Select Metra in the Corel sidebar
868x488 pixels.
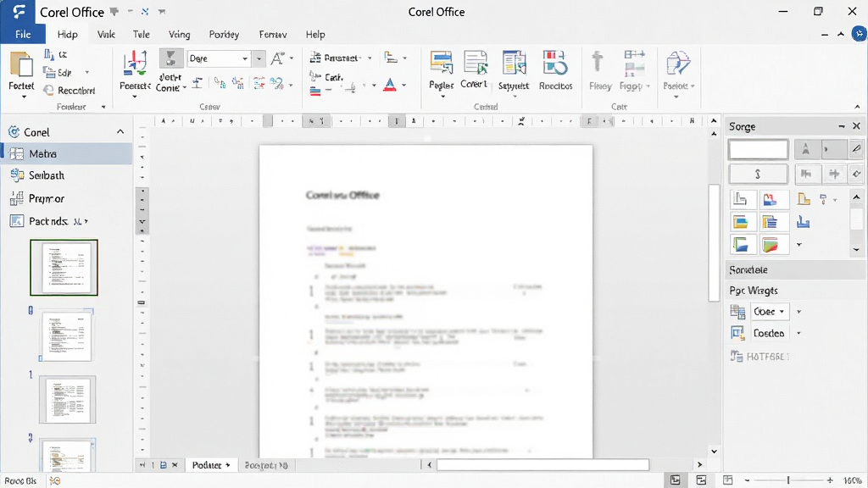pyautogui.click(x=67, y=153)
